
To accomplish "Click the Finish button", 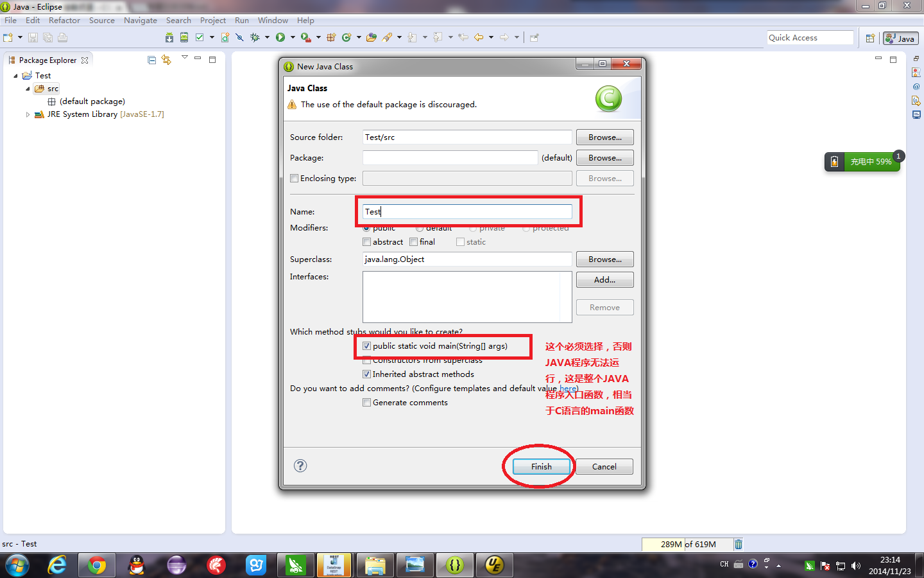I will (541, 467).
